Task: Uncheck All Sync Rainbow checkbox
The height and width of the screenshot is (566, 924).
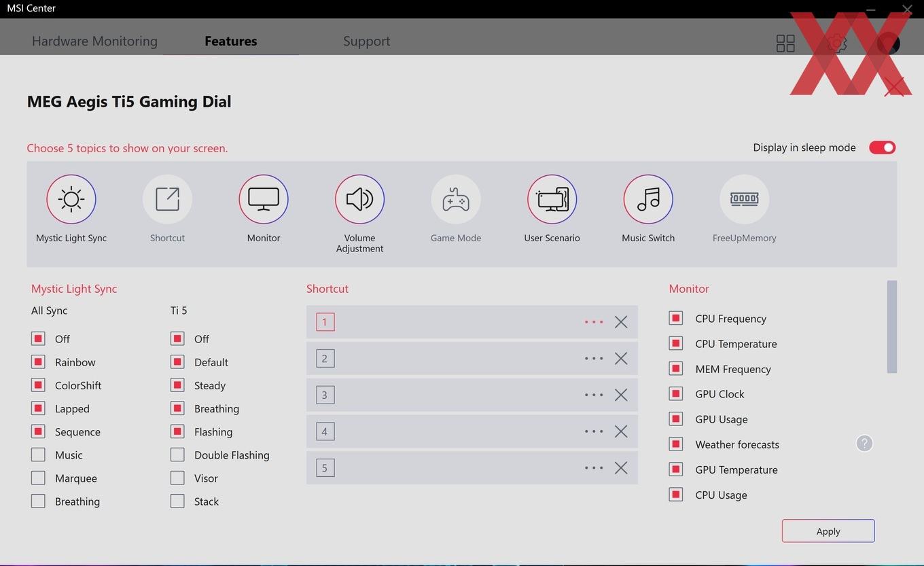Action: tap(38, 361)
